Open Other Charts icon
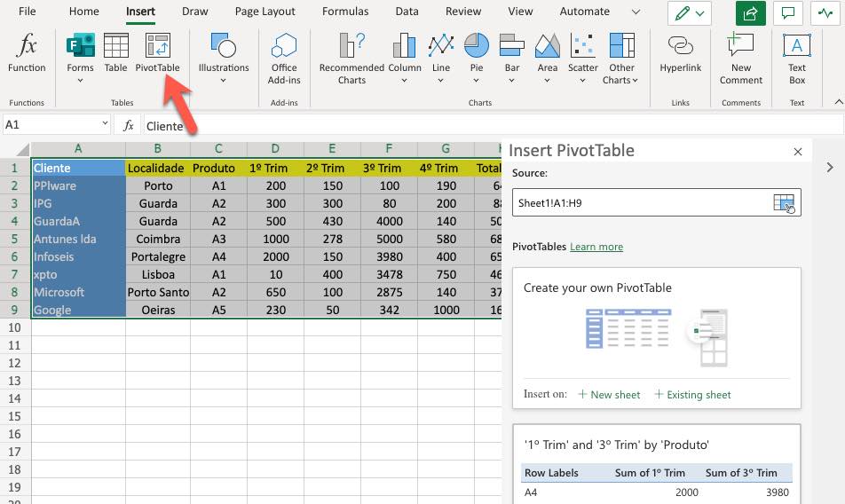 tap(622, 45)
